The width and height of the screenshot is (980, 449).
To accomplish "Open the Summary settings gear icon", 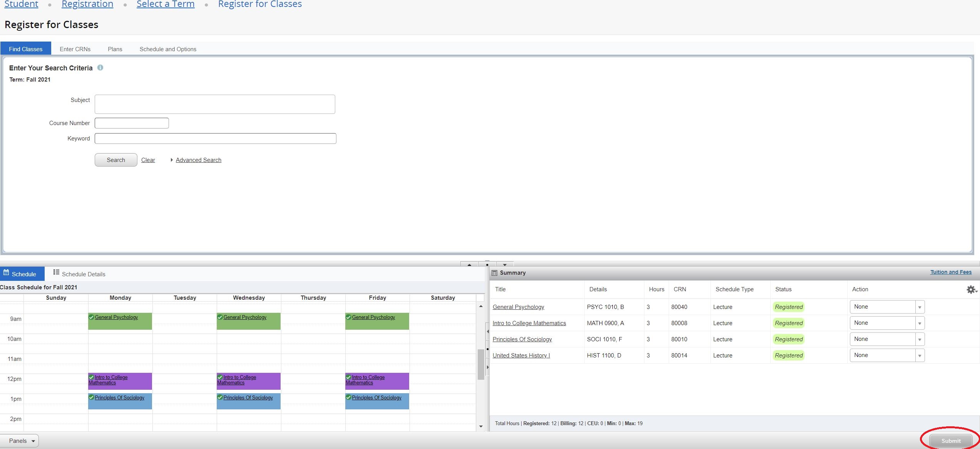I will tap(971, 289).
